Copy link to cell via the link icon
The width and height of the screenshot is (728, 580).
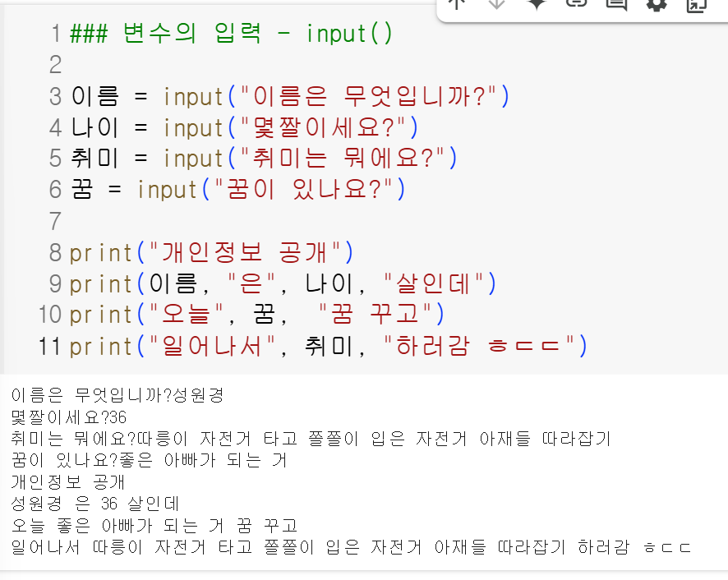point(577,4)
